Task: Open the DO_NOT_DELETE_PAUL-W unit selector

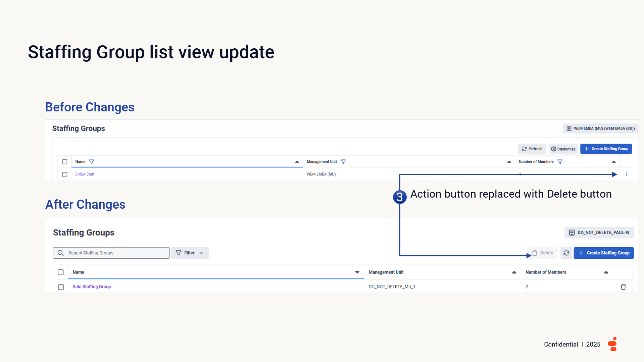Action: (599, 232)
